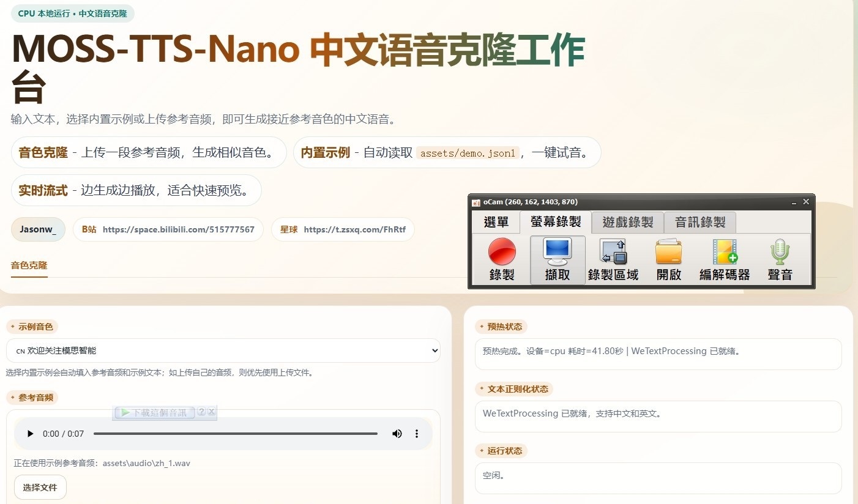Click the assets\audio\zh_1.wav path text
This screenshot has width=858, height=504.
click(146, 463)
